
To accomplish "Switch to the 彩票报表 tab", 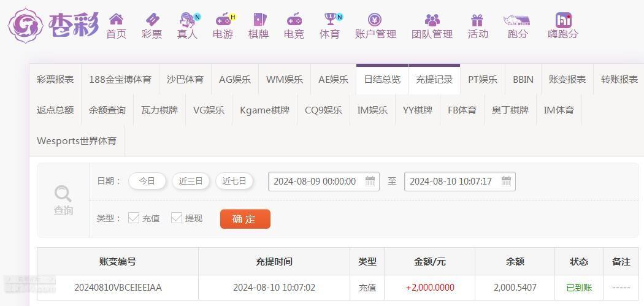I will (x=55, y=80).
